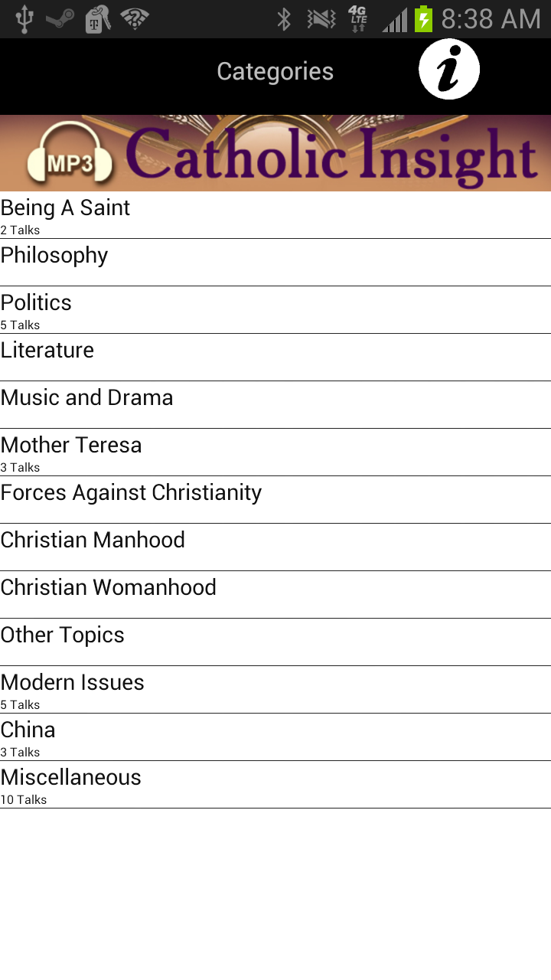
Task: Choose Other Topics from the list
Action: click(275, 642)
